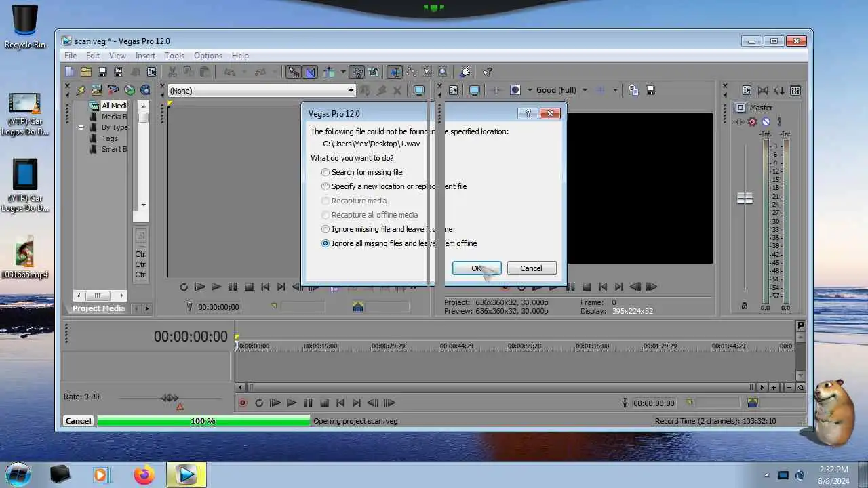This screenshot has width=868, height=488.
Task: Select the Selection Edit tool
Action: 427,72
